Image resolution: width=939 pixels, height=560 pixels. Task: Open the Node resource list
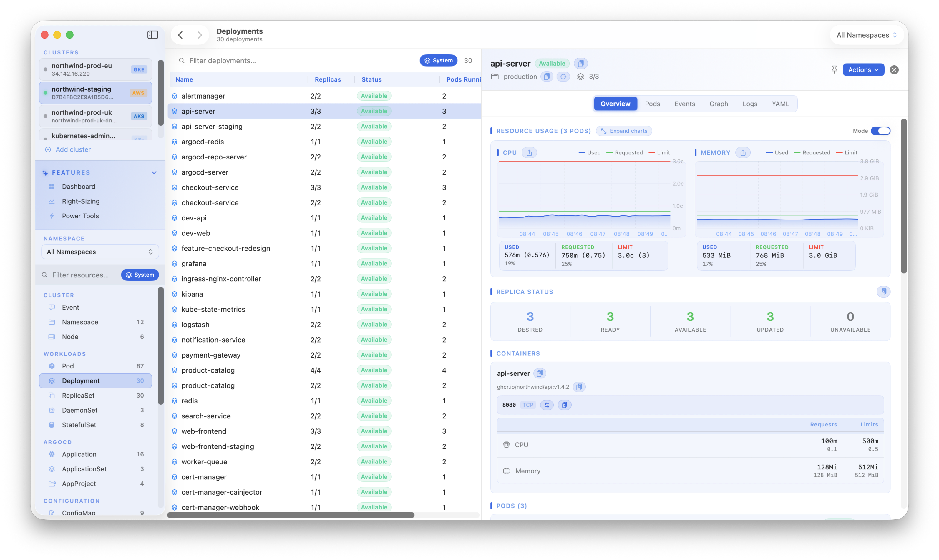click(x=95, y=337)
